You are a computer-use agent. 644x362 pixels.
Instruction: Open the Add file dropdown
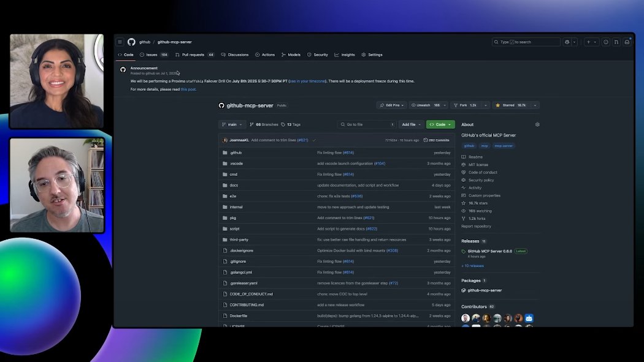(411, 124)
